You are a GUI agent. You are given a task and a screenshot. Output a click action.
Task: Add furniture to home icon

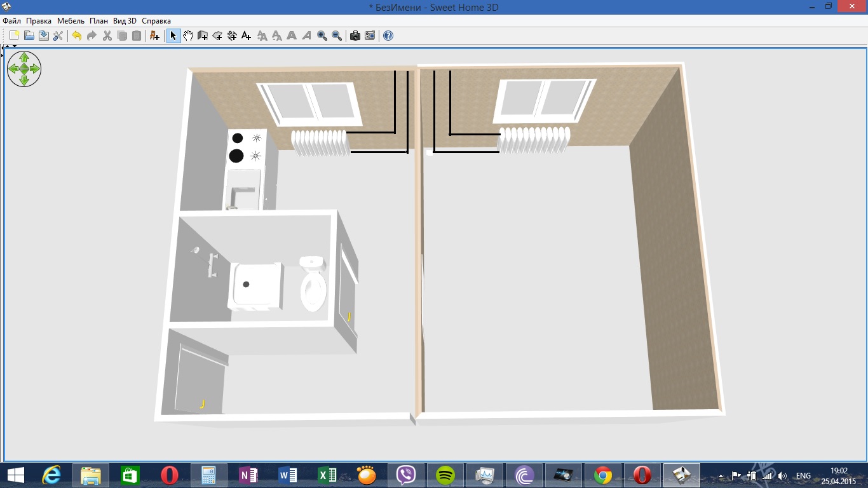click(x=154, y=36)
